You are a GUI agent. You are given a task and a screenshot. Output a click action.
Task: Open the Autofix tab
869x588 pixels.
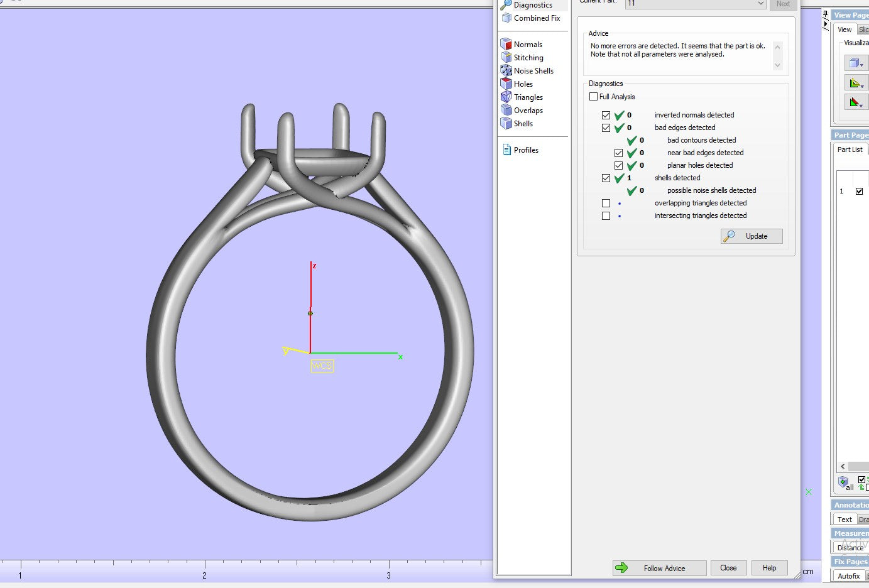pyautogui.click(x=848, y=576)
